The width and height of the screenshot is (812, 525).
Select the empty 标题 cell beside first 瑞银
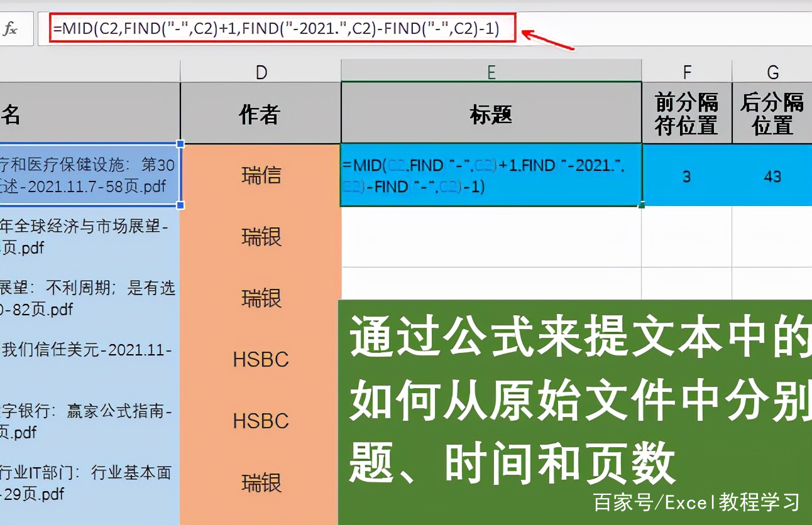click(x=491, y=237)
